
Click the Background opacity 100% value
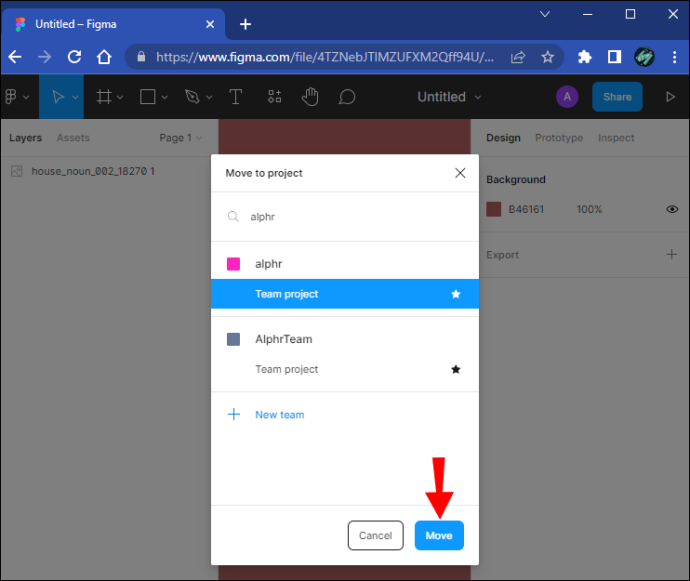pos(589,209)
